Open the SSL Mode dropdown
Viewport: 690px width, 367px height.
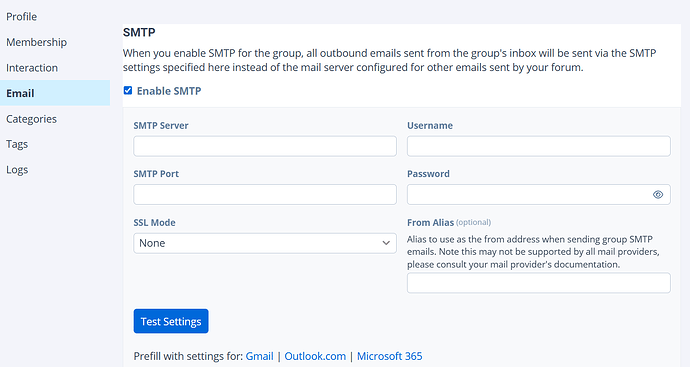[x=265, y=243]
